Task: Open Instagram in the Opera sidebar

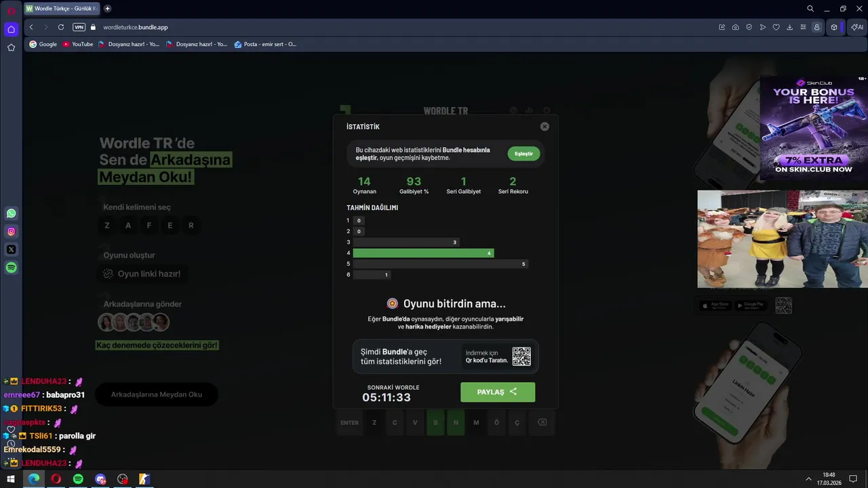Action: (x=11, y=232)
